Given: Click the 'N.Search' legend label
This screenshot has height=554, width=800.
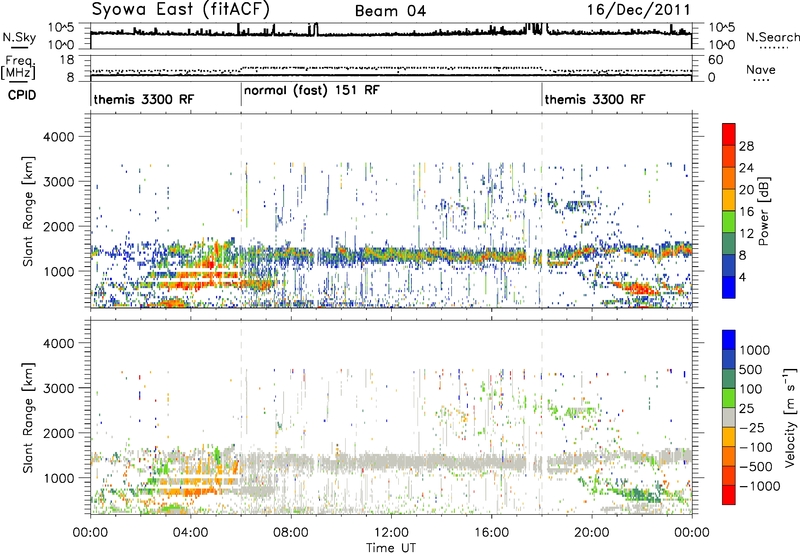Looking at the screenshot, I should pyautogui.click(x=772, y=37).
